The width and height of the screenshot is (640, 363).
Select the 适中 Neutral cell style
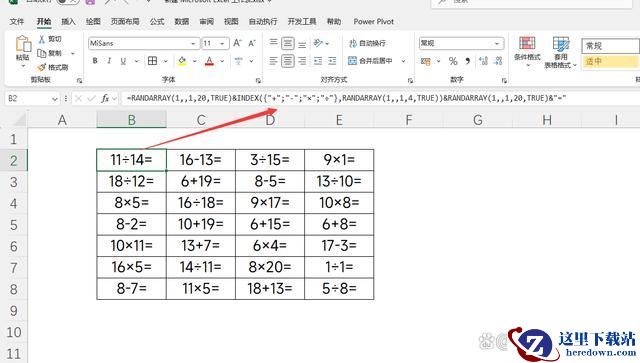[x=610, y=62]
